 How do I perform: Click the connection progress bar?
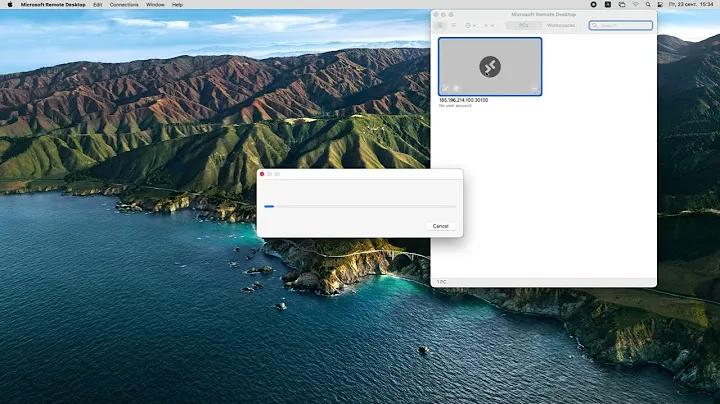pyautogui.click(x=359, y=206)
